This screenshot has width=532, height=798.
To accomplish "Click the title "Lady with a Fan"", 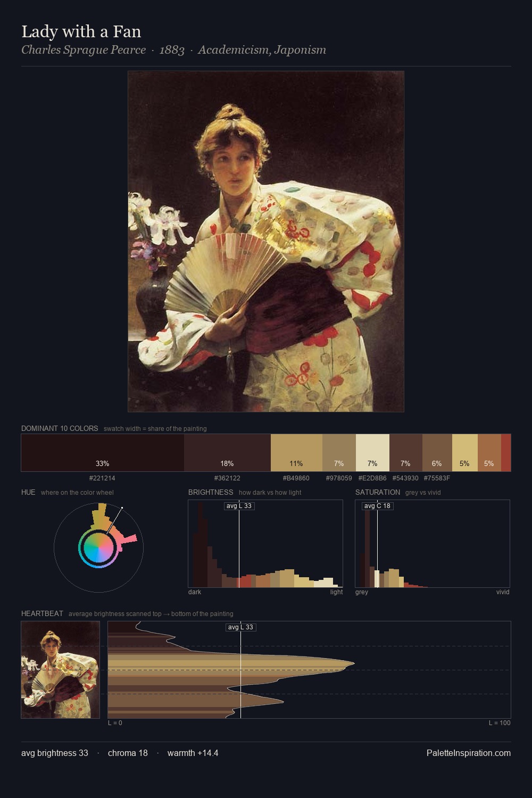I will click(x=81, y=31).
